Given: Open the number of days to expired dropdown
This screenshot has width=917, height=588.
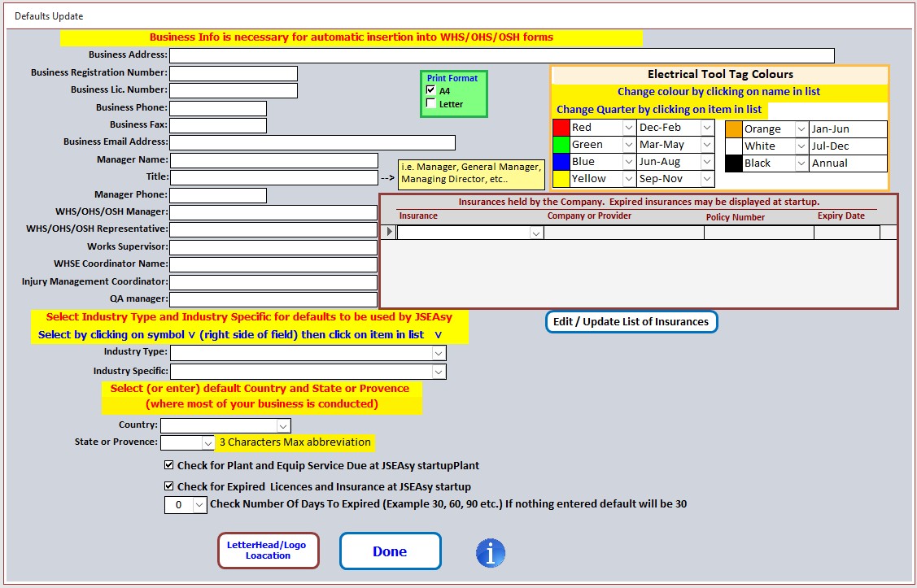Looking at the screenshot, I should (199, 505).
